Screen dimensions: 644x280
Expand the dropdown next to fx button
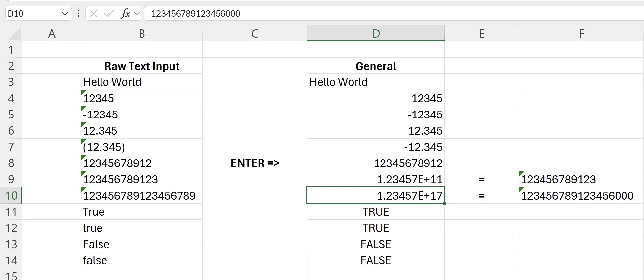point(137,14)
